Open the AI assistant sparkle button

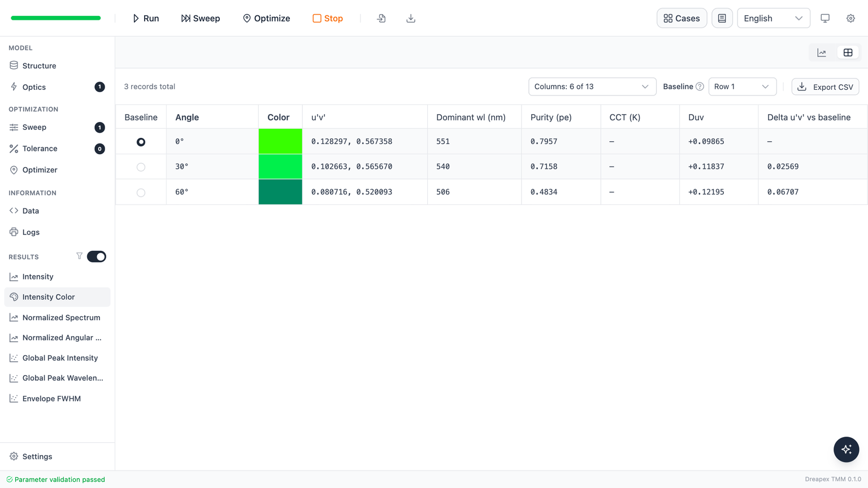pos(846,450)
